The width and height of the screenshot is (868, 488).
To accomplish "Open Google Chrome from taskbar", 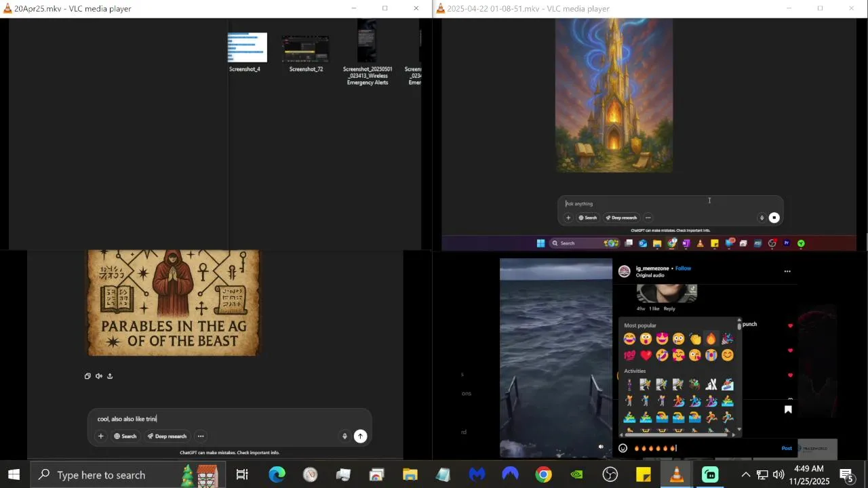I will (543, 475).
